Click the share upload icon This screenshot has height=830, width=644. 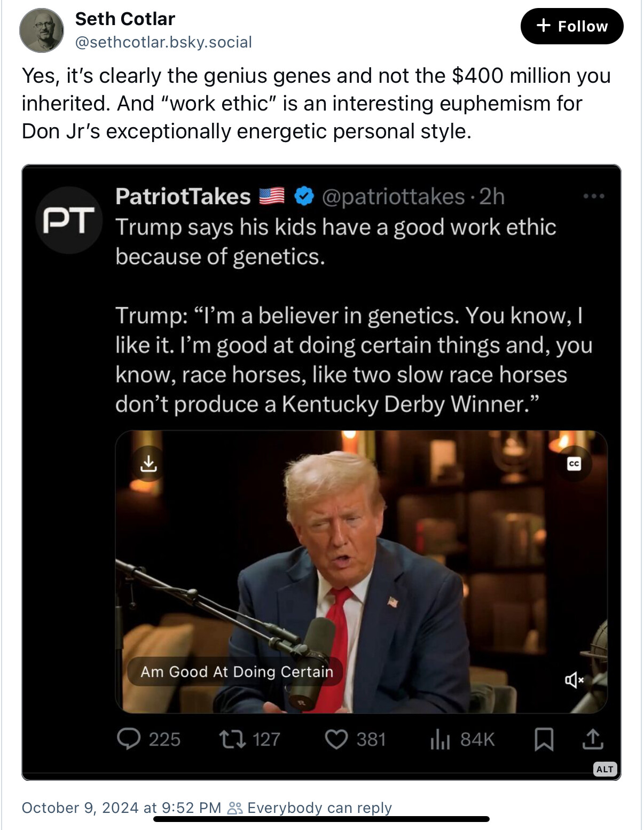tap(592, 739)
